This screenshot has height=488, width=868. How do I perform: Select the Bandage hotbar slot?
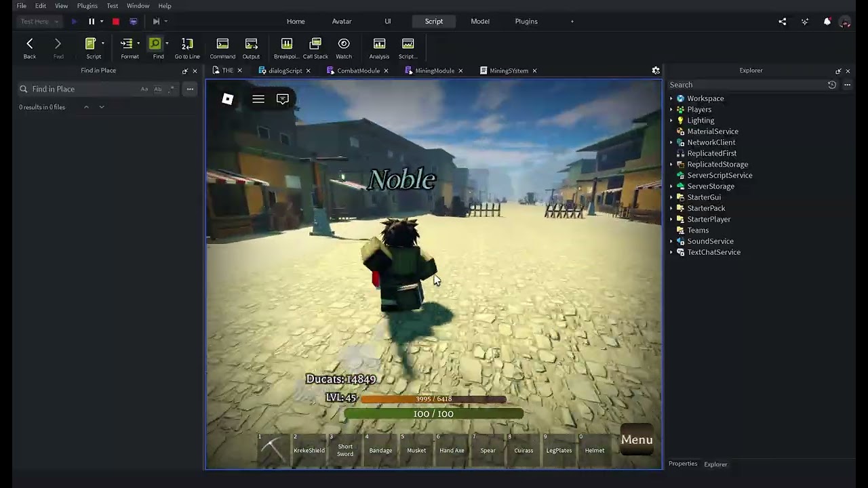[380, 450]
